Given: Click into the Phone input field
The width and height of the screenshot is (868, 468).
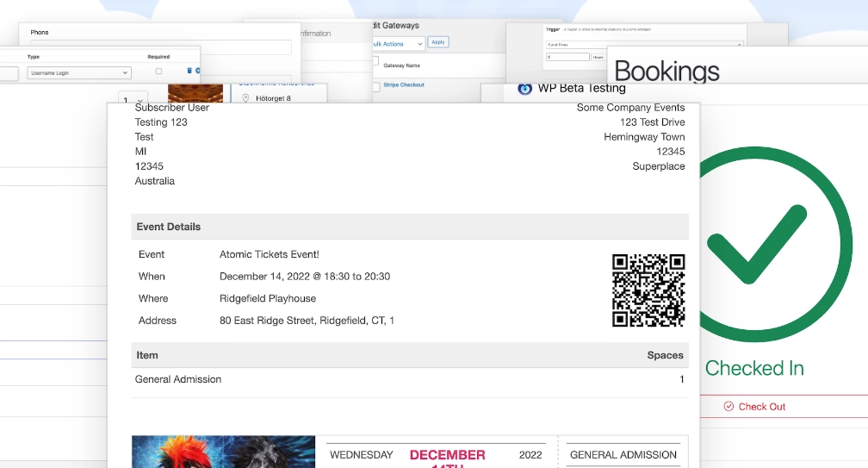Looking at the screenshot, I should (161, 47).
